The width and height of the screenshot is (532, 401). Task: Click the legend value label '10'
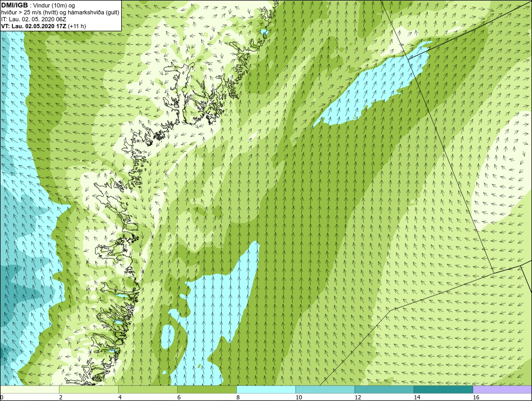298,397
